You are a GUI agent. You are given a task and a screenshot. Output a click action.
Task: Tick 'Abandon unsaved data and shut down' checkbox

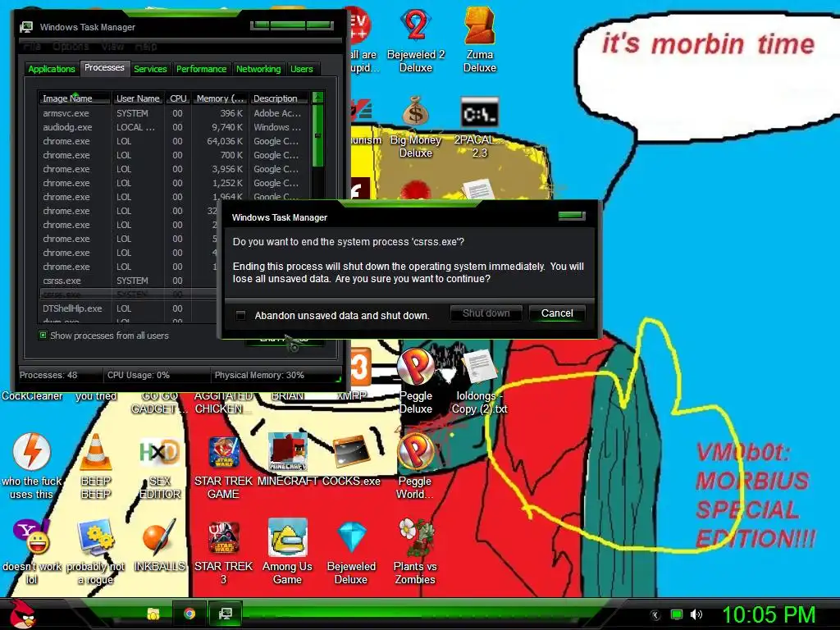[240, 315]
